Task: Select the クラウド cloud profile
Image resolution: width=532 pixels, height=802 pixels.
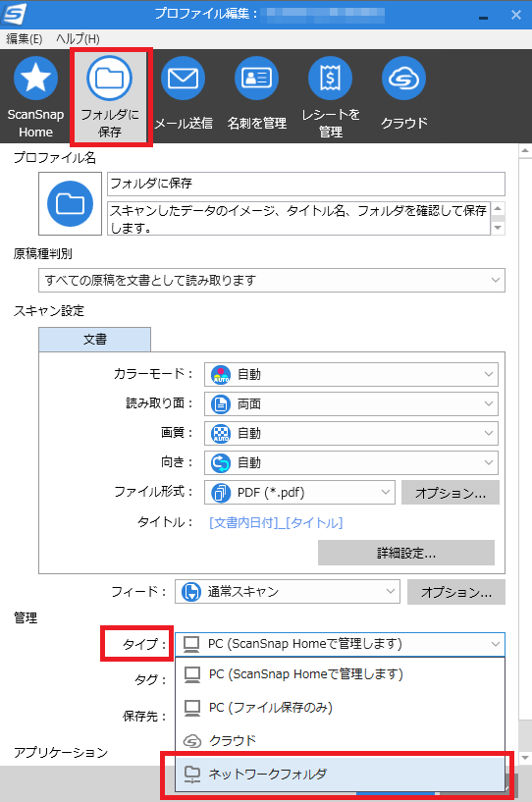Action: click(x=403, y=78)
